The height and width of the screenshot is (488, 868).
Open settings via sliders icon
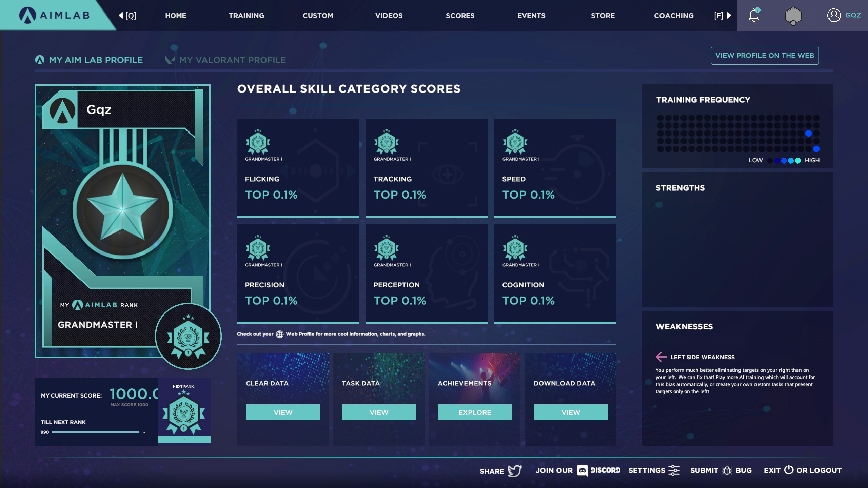pyautogui.click(x=674, y=470)
